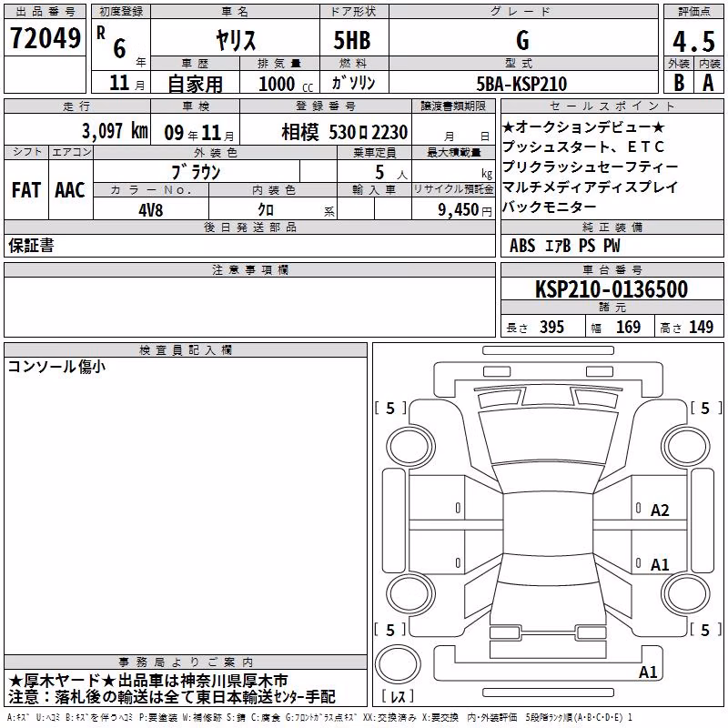Click the evaluation score 4.5
The image size is (728, 728).
coord(693,41)
